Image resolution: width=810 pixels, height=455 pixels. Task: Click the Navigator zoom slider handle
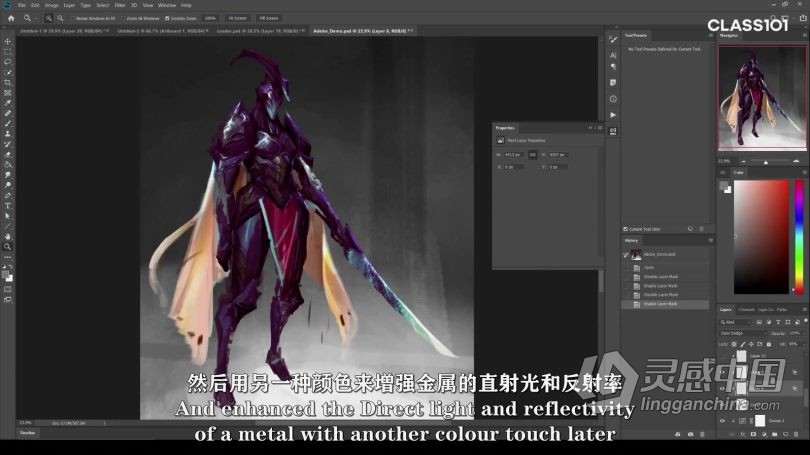pos(766,162)
